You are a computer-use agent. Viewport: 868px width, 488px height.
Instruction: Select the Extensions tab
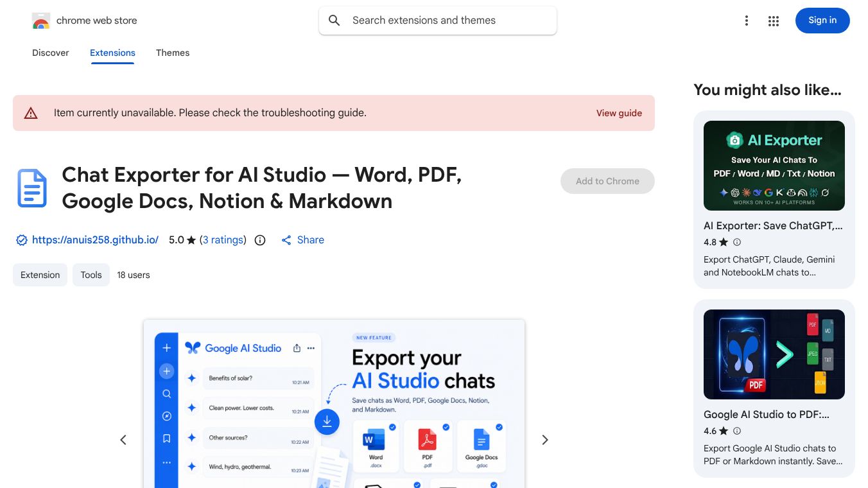[x=112, y=53]
